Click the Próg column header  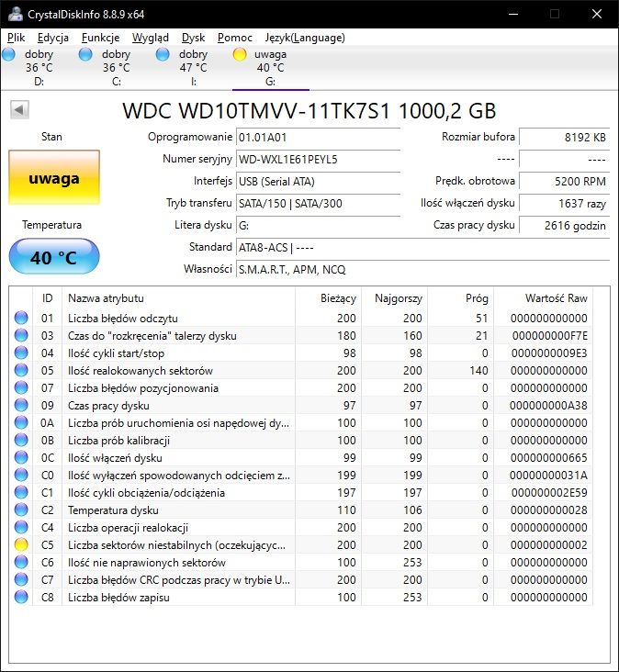point(460,298)
